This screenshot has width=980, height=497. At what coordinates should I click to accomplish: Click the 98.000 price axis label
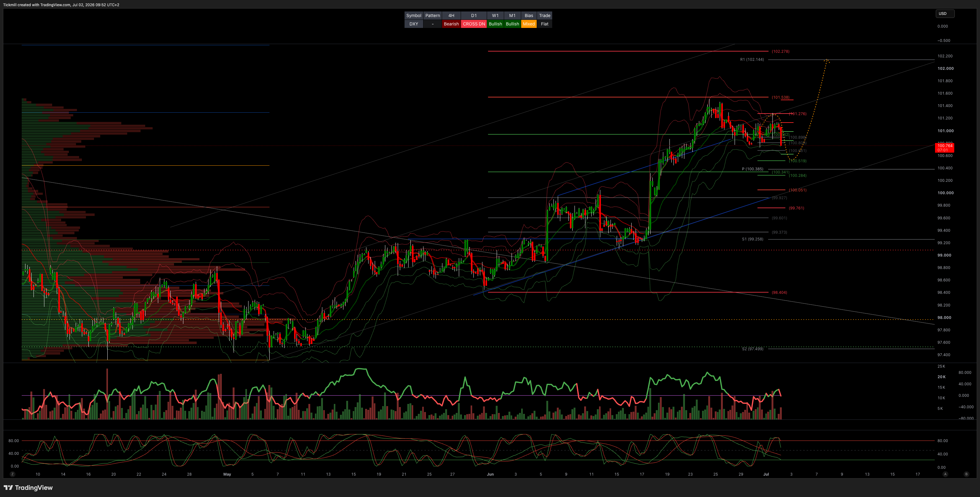(x=944, y=318)
